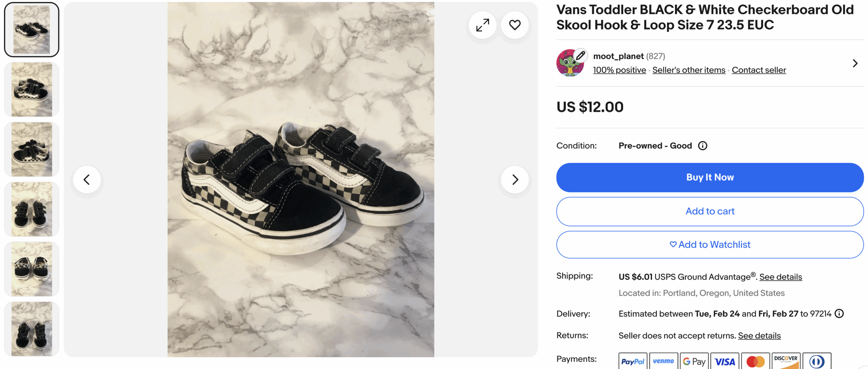Select the last thumbnail in the gallery
Screen dimensions: 868x369
pos(32,329)
